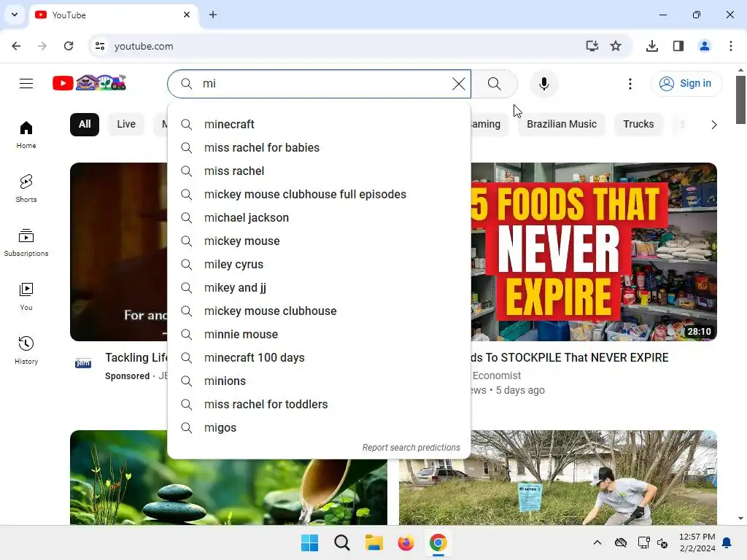Open History in sidebar
Image resolution: width=747 pixels, height=560 pixels.
tap(26, 350)
